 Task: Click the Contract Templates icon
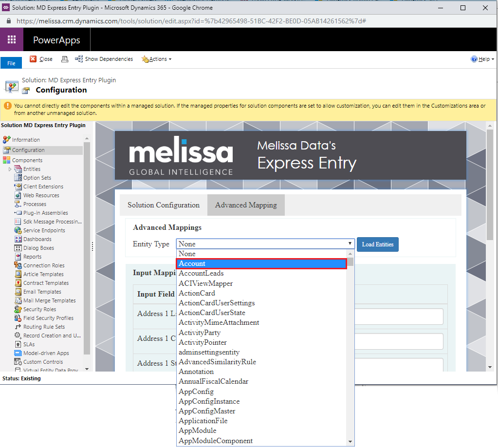point(18,283)
